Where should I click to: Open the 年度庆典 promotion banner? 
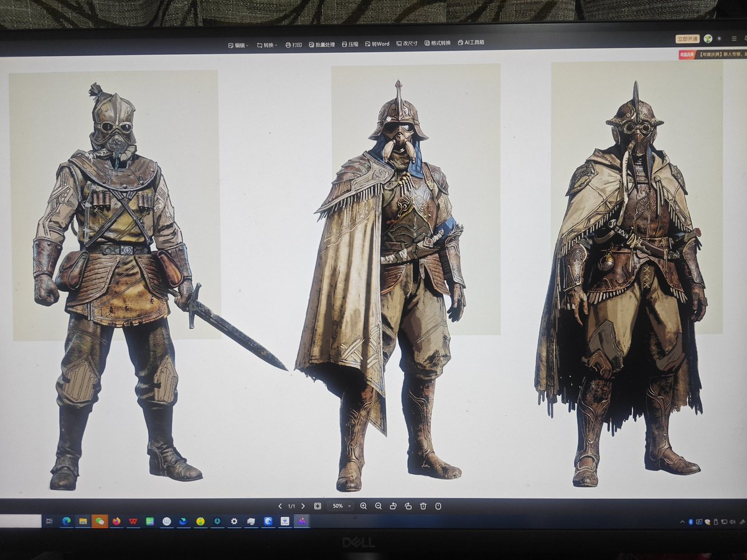[713, 55]
